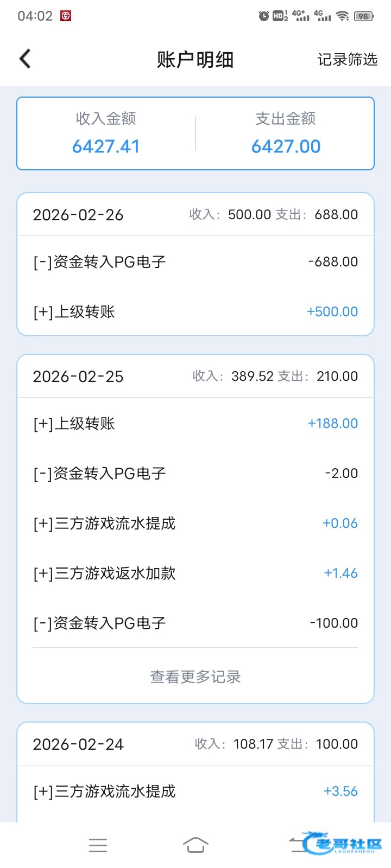
Task: Tap the red app notification icon
Action: pos(66,16)
